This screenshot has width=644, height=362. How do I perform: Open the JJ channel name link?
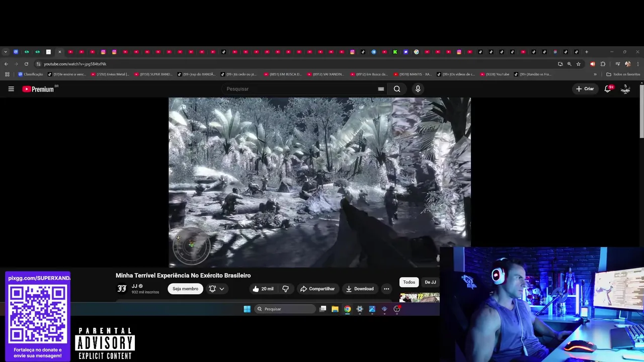click(134, 286)
